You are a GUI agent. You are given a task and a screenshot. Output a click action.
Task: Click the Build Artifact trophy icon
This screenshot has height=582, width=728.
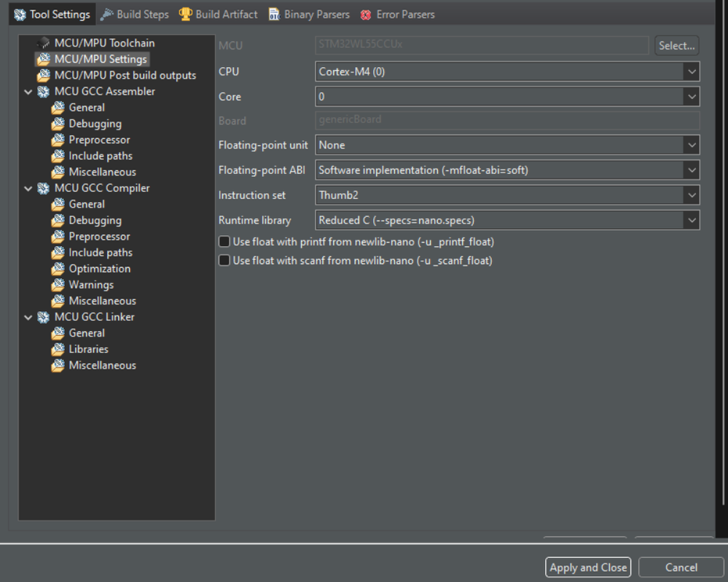point(185,15)
